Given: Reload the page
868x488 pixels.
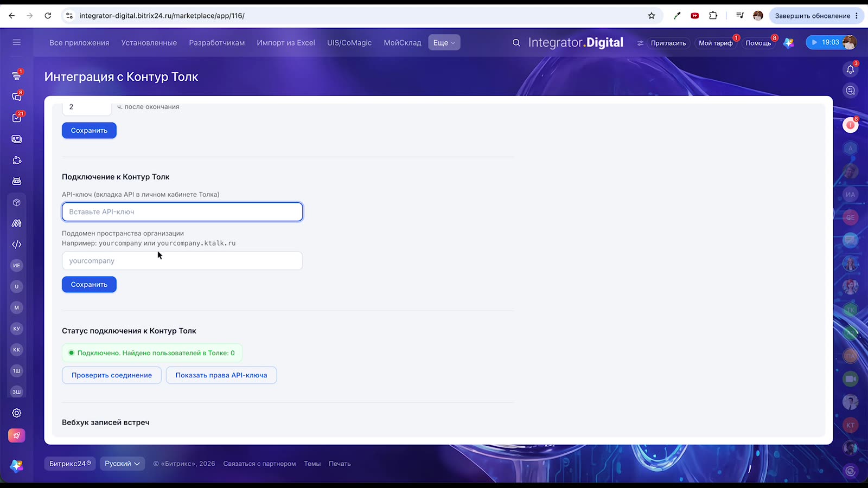Looking at the screenshot, I should click(x=48, y=16).
